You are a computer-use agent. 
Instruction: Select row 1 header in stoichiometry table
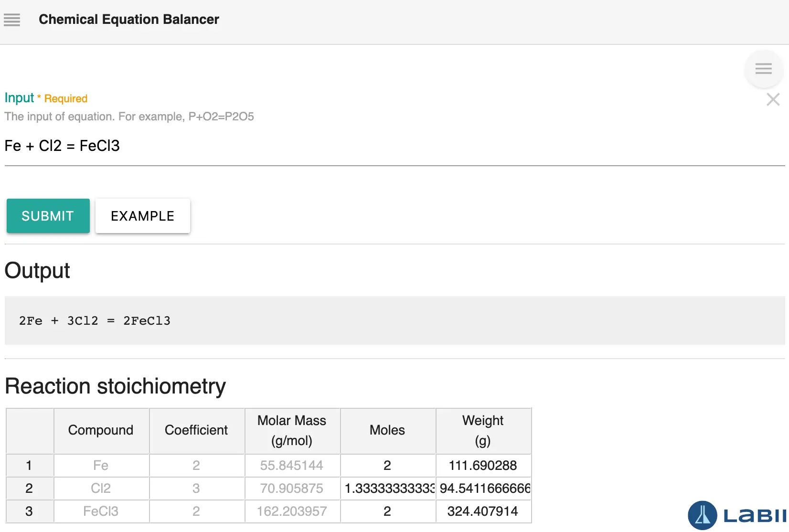pyautogui.click(x=29, y=465)
